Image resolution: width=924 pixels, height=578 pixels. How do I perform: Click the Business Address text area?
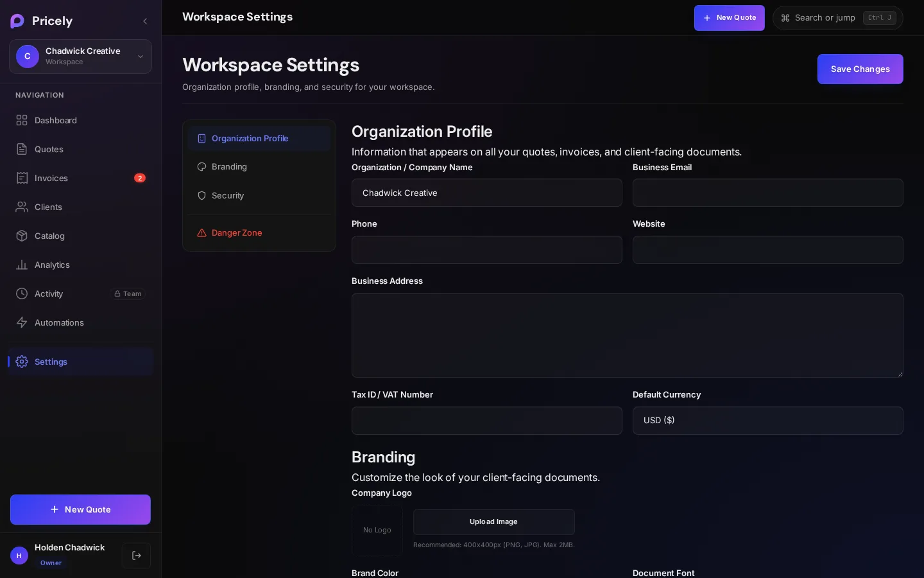(627, 335)
